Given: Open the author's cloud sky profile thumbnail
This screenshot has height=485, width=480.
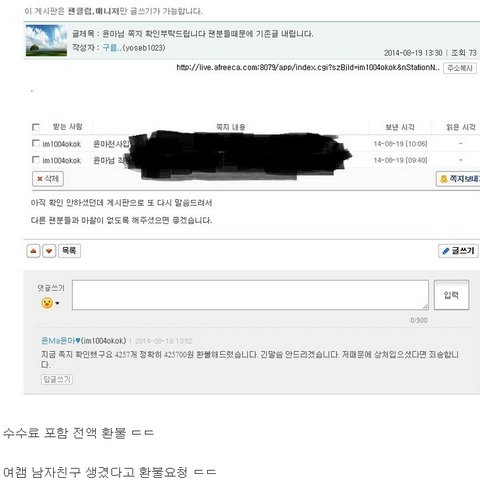Looking at the screenshot, I should (x=46, y=40).
